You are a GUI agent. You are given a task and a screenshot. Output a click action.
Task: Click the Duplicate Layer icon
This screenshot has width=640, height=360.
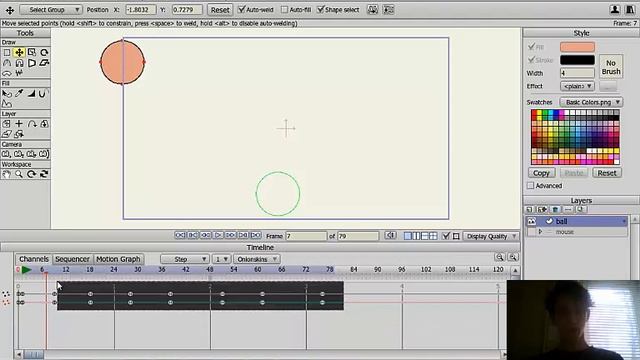(542, 209)
